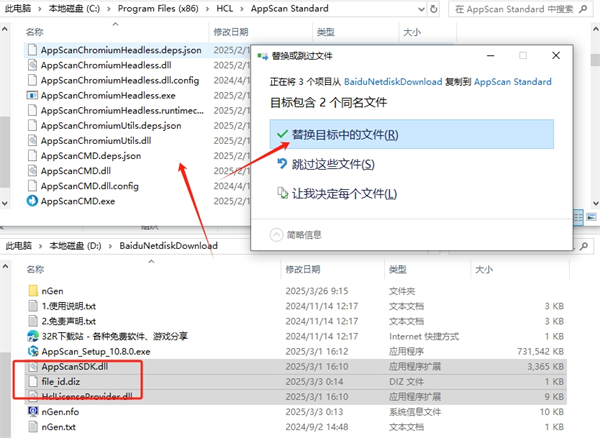
Task: Select AppScanChromiumUtils.deps.json file
Action: coord(111,125)
